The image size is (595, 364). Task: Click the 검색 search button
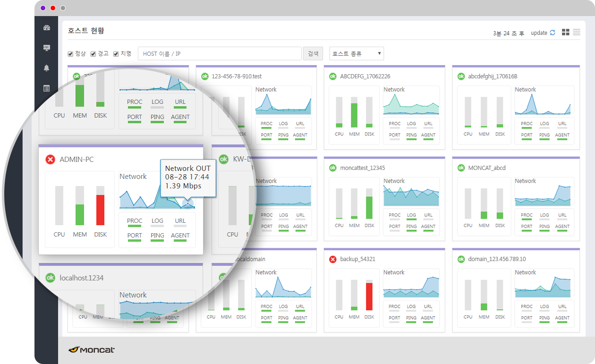coord(313,54)
